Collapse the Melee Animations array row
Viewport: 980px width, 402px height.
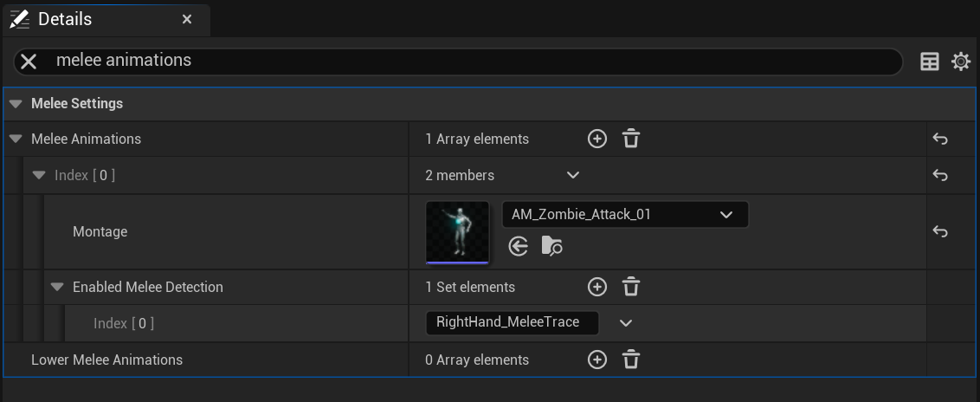(16, 139)
